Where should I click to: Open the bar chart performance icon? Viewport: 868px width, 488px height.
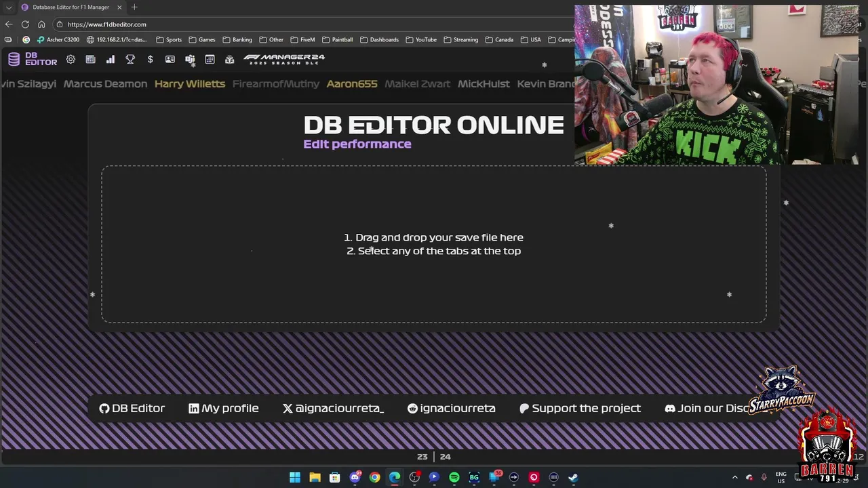110,60
